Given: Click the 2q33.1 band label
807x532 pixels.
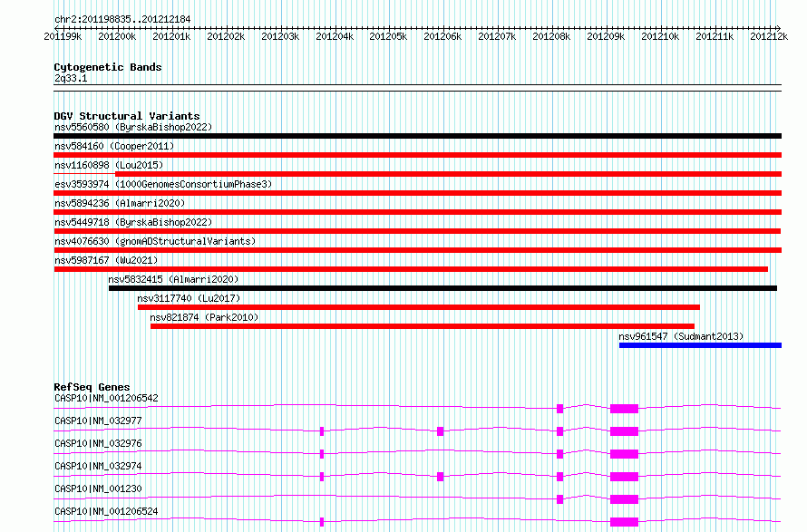Looking at the screenshot, I should 71,78.
